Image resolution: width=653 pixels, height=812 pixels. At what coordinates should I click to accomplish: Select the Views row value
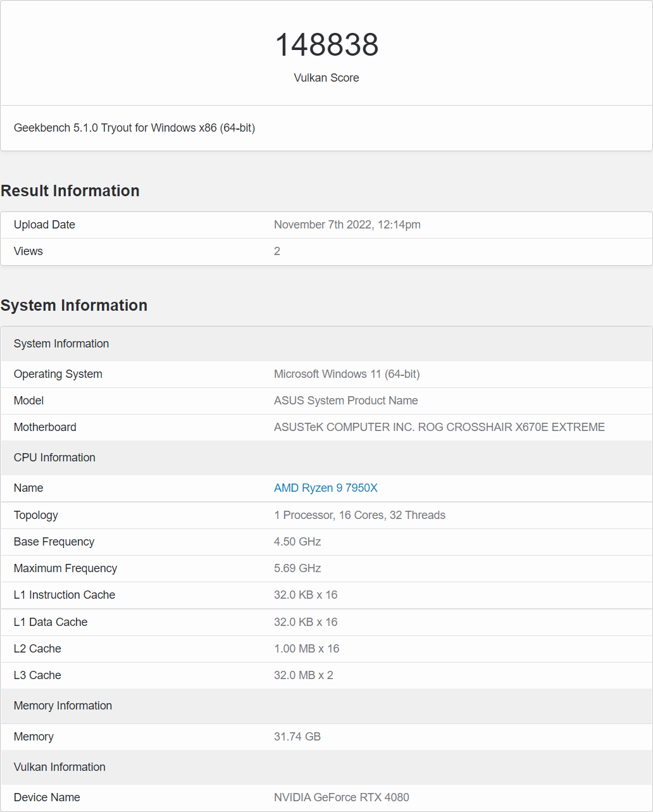click(x=277, y=251)
